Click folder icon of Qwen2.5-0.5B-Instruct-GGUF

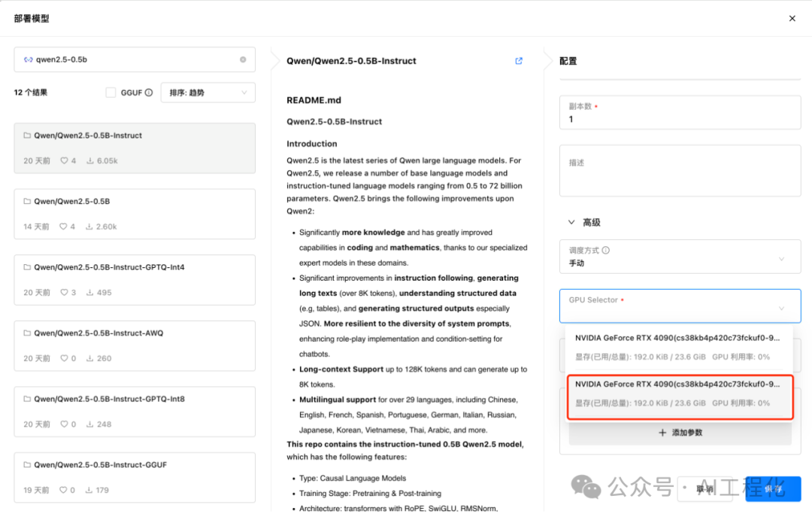(27, 464)
